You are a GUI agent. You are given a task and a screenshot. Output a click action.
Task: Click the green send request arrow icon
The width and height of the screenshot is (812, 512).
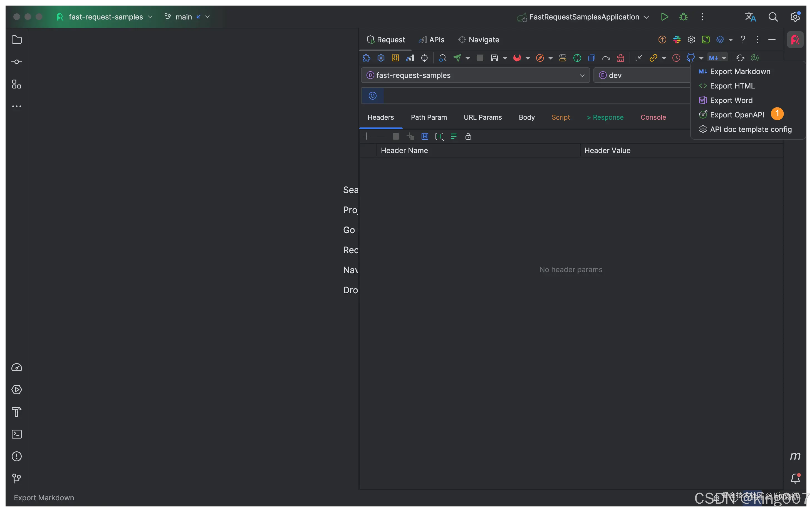457,58
